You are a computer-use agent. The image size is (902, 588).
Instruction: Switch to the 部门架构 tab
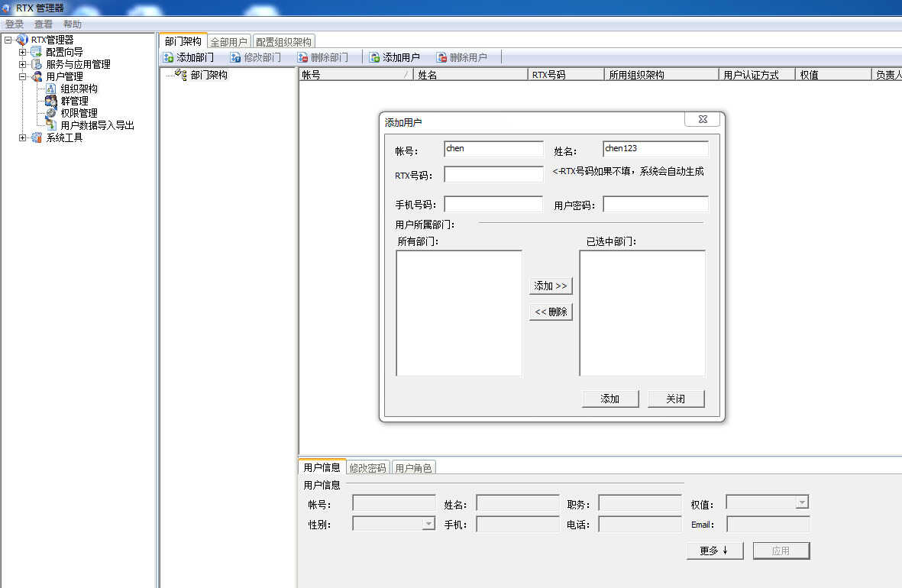click(x=183, y=40)
